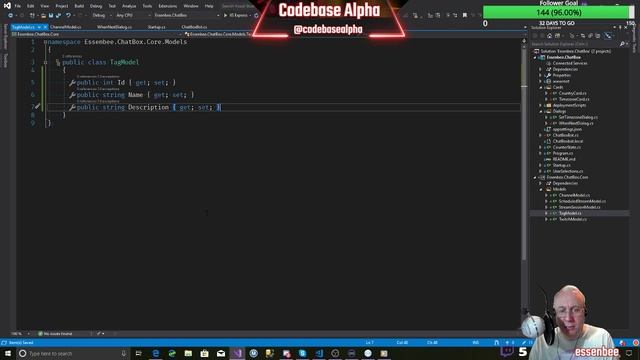Collapse the Models folder
The width and height of the screenshot is (640, 360).
pos(540,189)
